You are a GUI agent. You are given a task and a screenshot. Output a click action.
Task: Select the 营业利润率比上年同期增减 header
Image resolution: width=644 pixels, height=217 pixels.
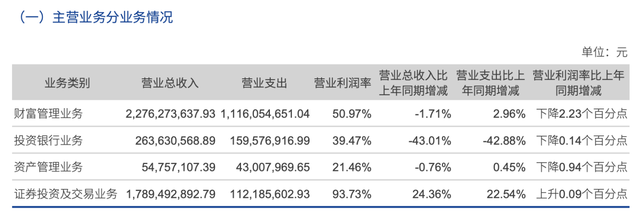pyautogui.click(x=578, y=84)
